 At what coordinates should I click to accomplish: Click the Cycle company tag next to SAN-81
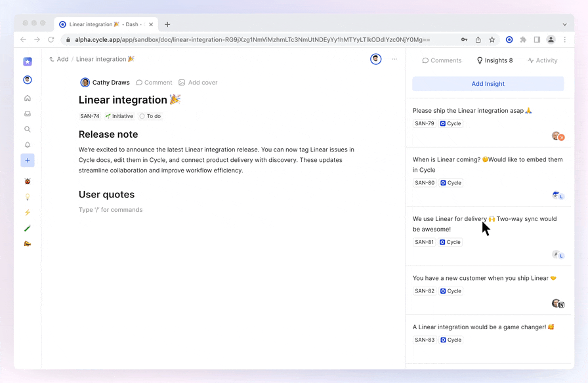click(450, 242)
